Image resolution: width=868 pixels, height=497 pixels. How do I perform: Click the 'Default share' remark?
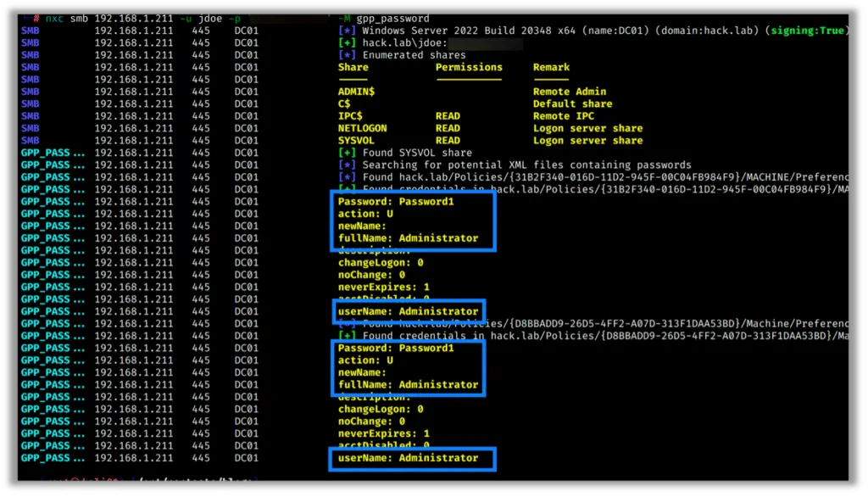point(573,103)
